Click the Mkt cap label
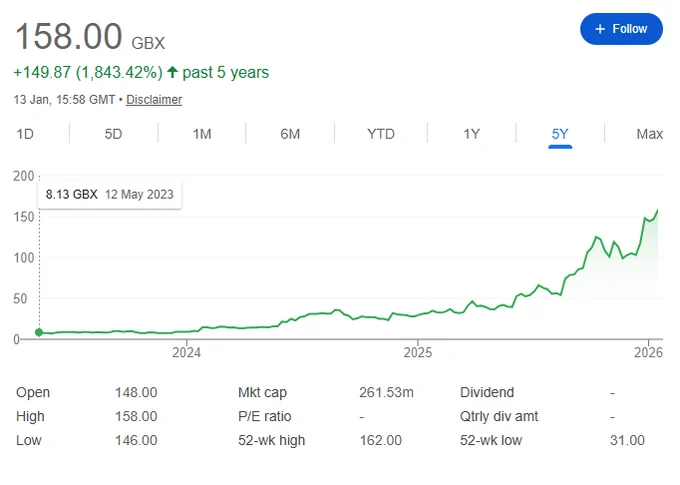 (262, 393)
